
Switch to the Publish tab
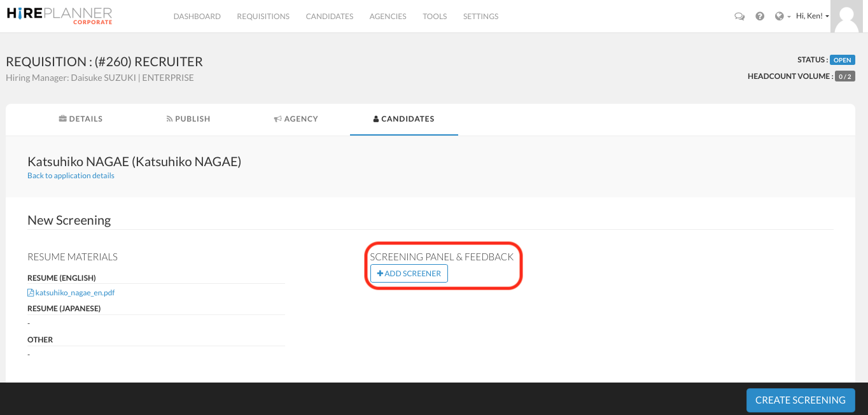188,119
